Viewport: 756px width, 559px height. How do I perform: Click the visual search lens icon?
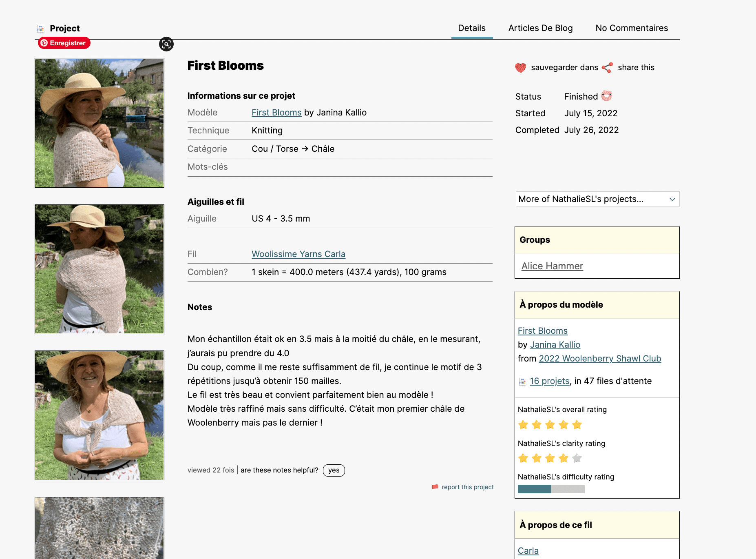tap(166, 44)
